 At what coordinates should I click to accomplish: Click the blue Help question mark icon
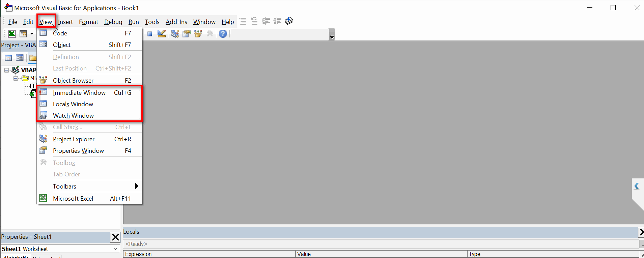[x=223, y=33]
